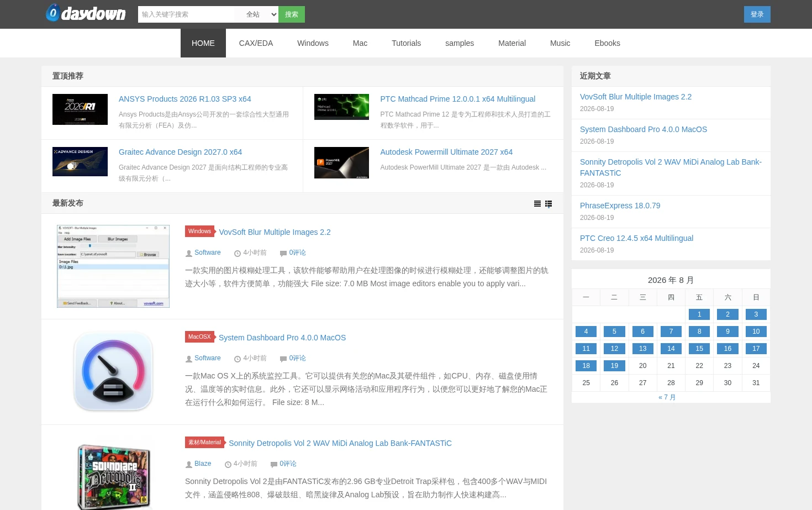This screenshot has width=812, height=510.
Task: Select calendar day 8
Action: pyautogui.click(x=699, y=332)
